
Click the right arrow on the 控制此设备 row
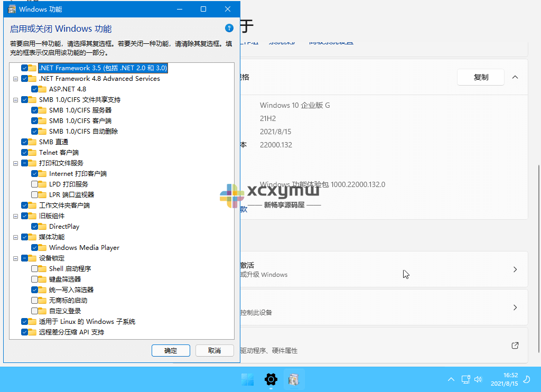(x=515, y=307)
